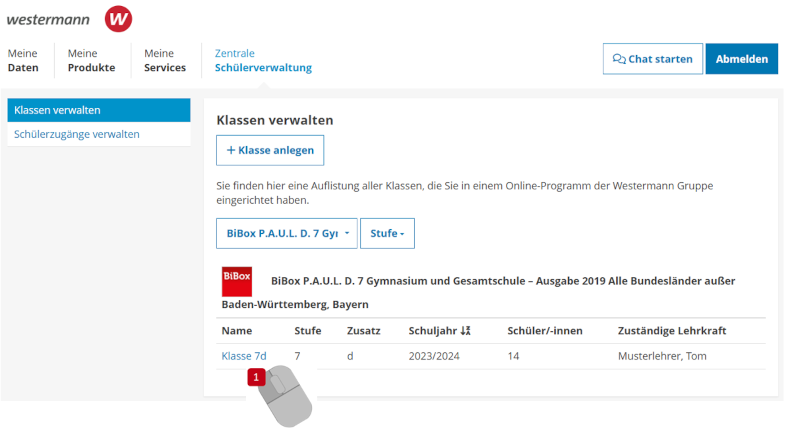Click the Musterlehrer, Tom cell
Image resolution: width=800 pixels, height=432 pixels.
[x=662, y=356]
